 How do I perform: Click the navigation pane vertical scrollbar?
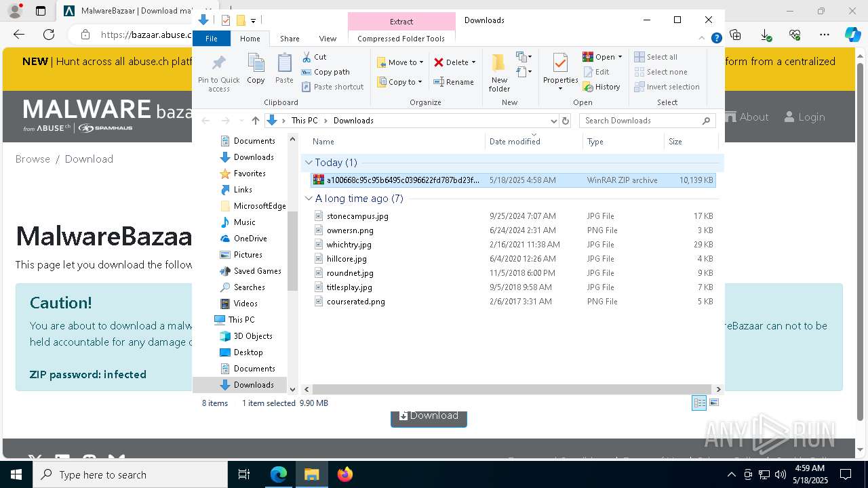(293, 251)
